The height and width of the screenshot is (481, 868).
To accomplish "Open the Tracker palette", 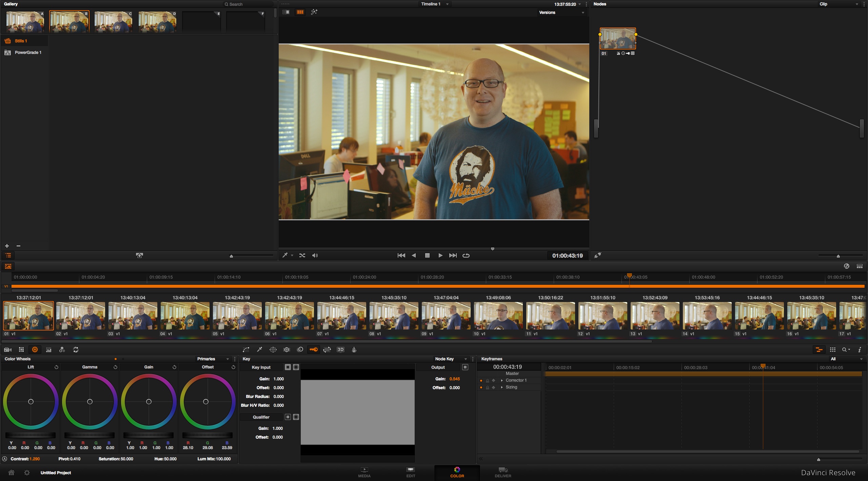I will [287, 349].
